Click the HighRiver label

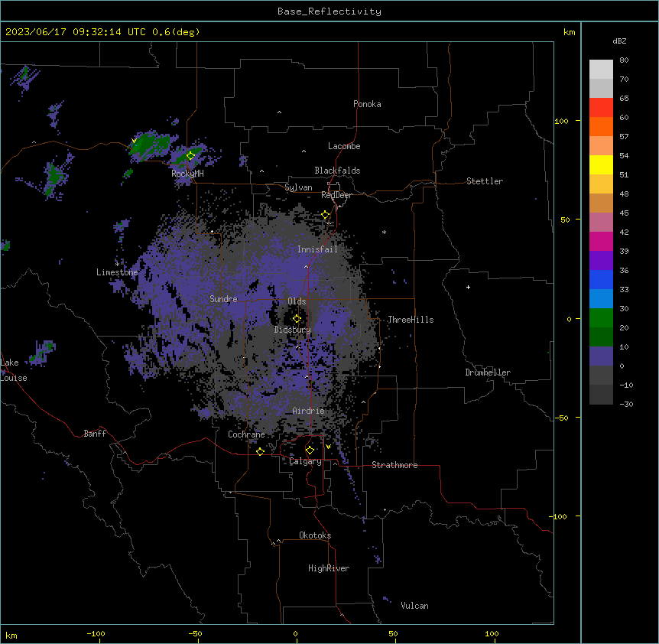(x=329, y=568)
